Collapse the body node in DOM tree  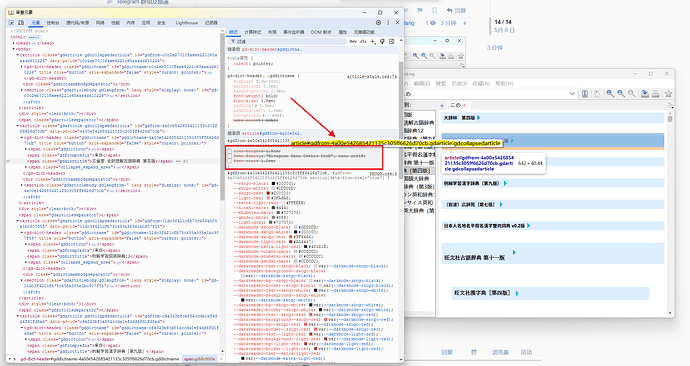(x=14, y=49)
